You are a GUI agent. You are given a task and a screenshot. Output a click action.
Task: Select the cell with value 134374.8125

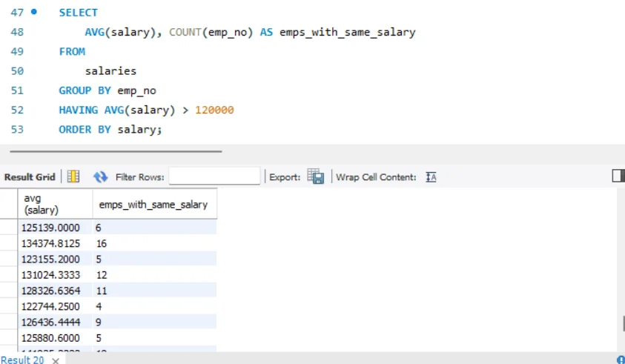pyautogui.click(x=50, y=243)
